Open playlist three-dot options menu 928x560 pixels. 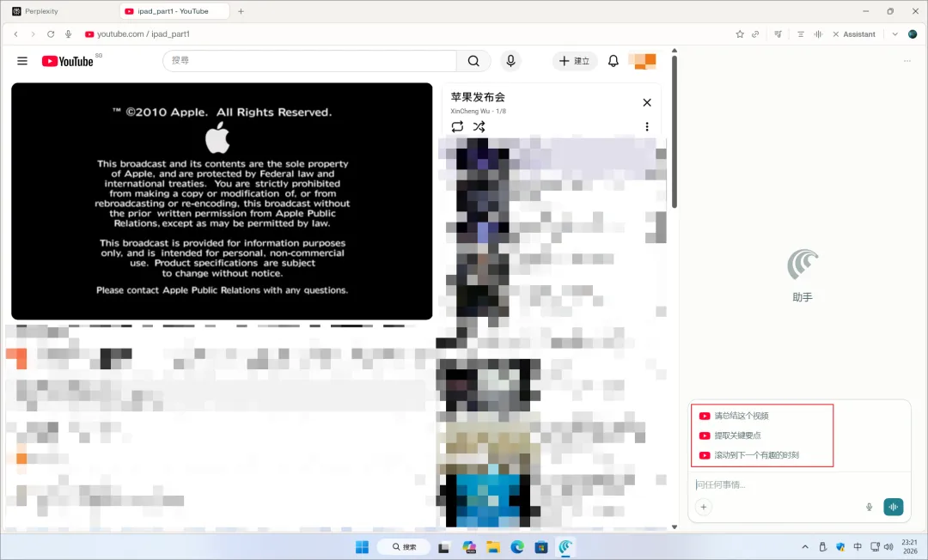(647, 126)
